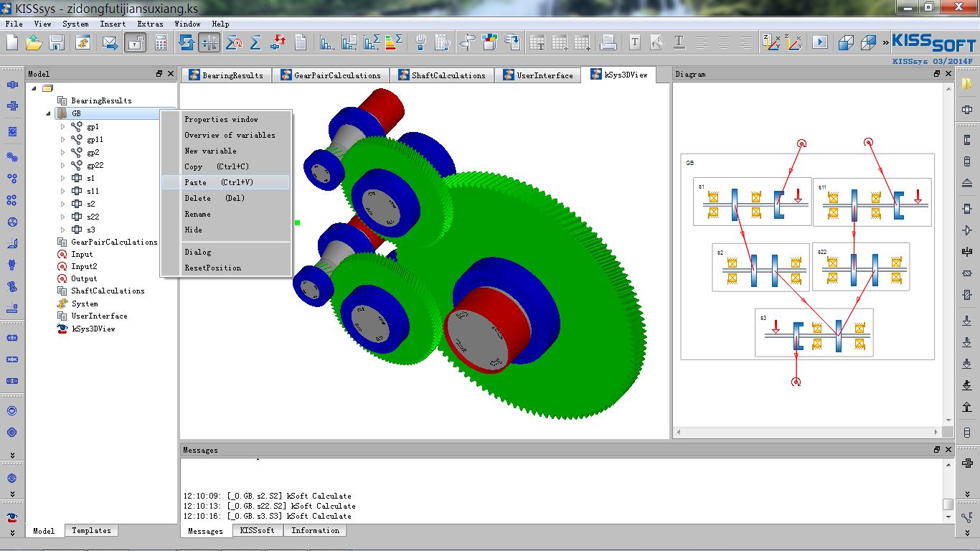The image size is (980, 551).
Task: Open the KISSsoft tab in the Messages panel
Action: pos(258,531)
